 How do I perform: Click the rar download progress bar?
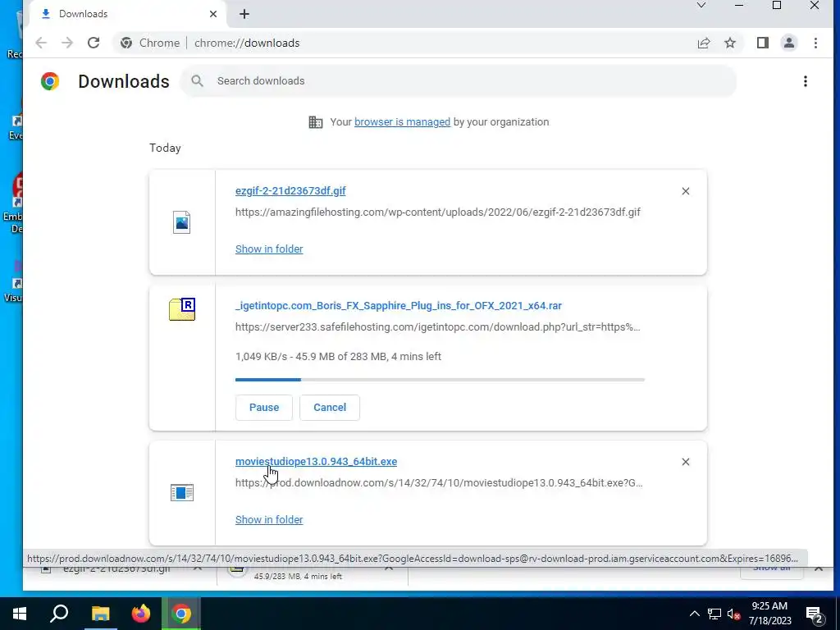click(x=440, y=380)
